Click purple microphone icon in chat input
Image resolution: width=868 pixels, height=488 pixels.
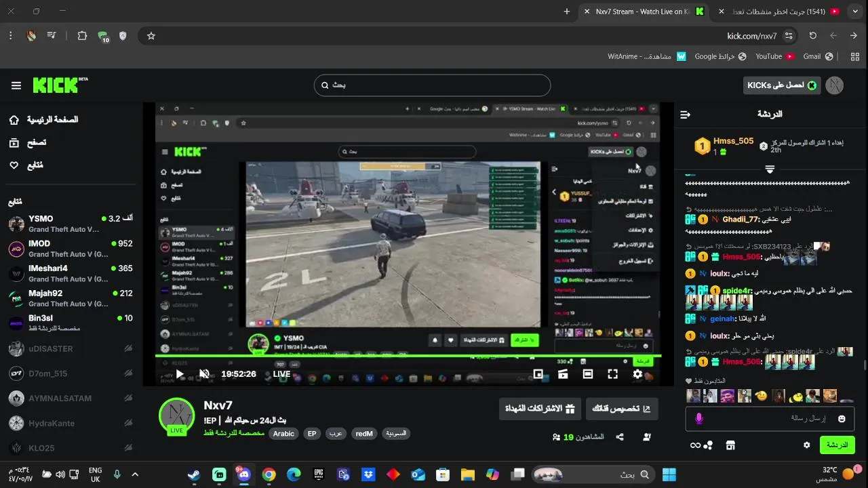[699, 419]
